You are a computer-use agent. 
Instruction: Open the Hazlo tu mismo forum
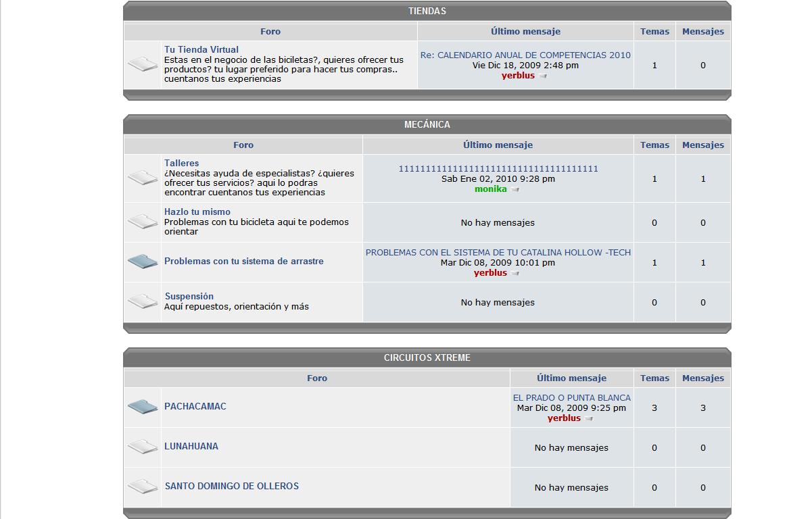(197, 212)
